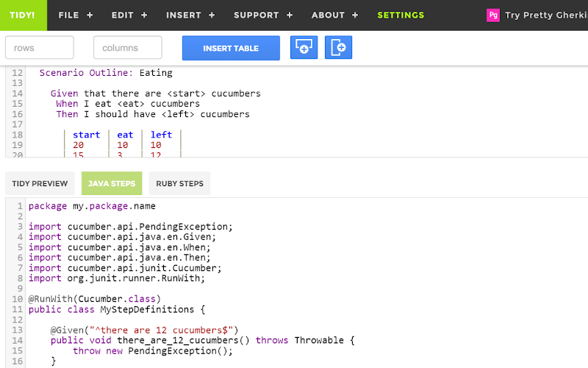Click the TIDY! logo button
This screenshot has width=588, height=368.
(x=24, y=15)
